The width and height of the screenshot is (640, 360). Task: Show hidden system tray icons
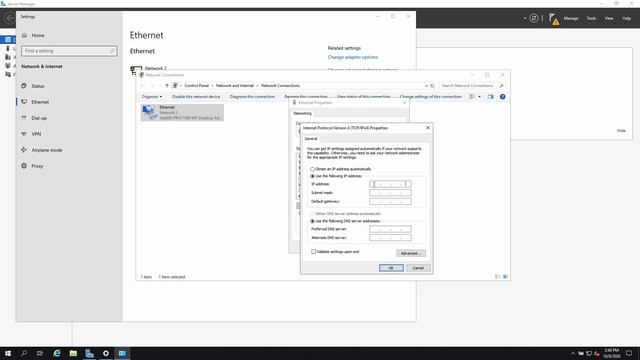pyautogui.click(x=573, y=353)
